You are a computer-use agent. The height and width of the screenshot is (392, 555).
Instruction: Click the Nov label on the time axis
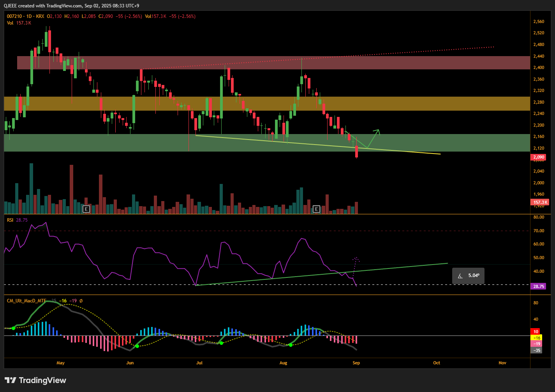pos(502,363)
